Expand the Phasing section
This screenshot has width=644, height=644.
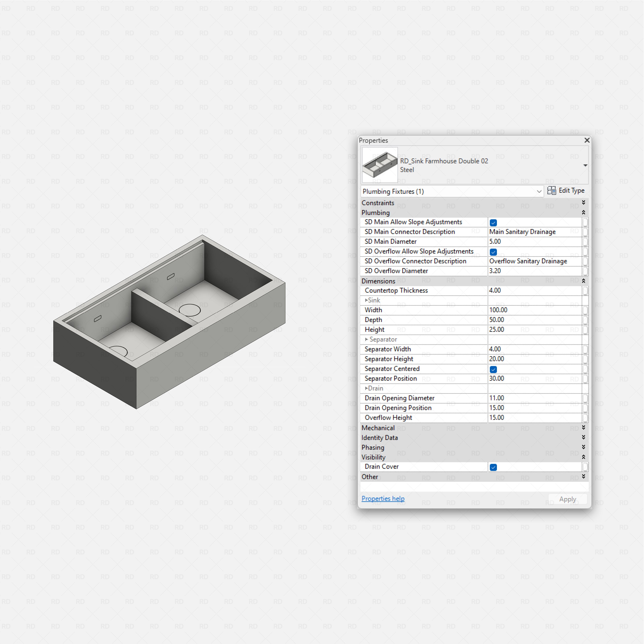pos(584,447)
